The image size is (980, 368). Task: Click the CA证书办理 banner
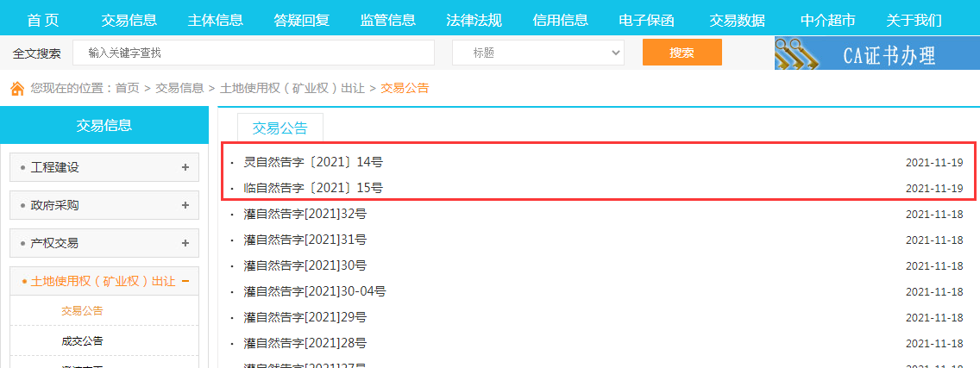pyautogui.click(x=876, y=53)
